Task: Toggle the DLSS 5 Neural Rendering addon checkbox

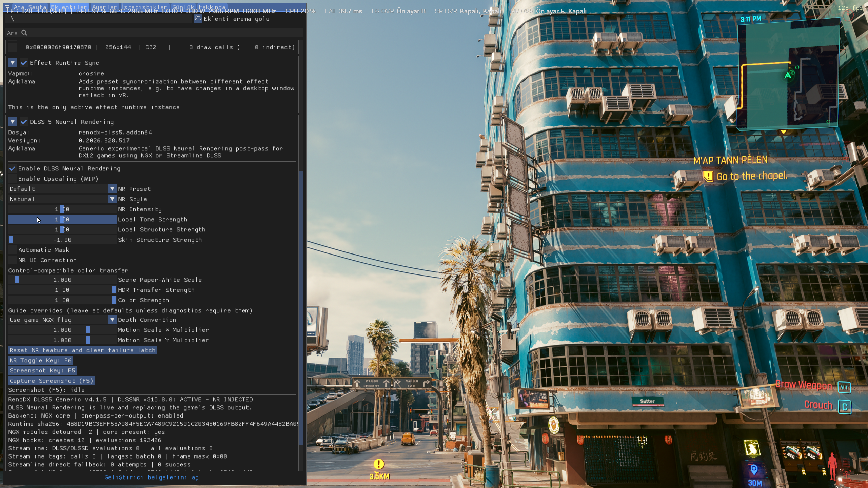Action: click(x=24, y=122)
